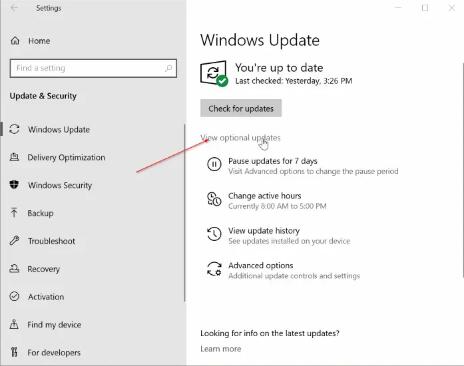Screen dimensions: 464x366
Task: Click the update history clock icon
Action: click(x=214, y=234)
